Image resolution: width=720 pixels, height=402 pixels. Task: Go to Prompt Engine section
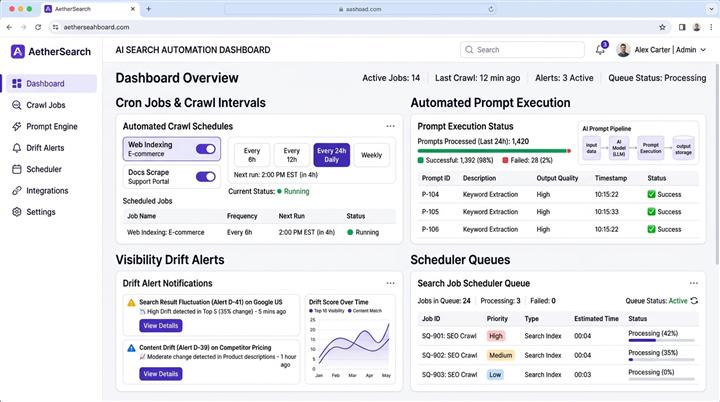51,126
